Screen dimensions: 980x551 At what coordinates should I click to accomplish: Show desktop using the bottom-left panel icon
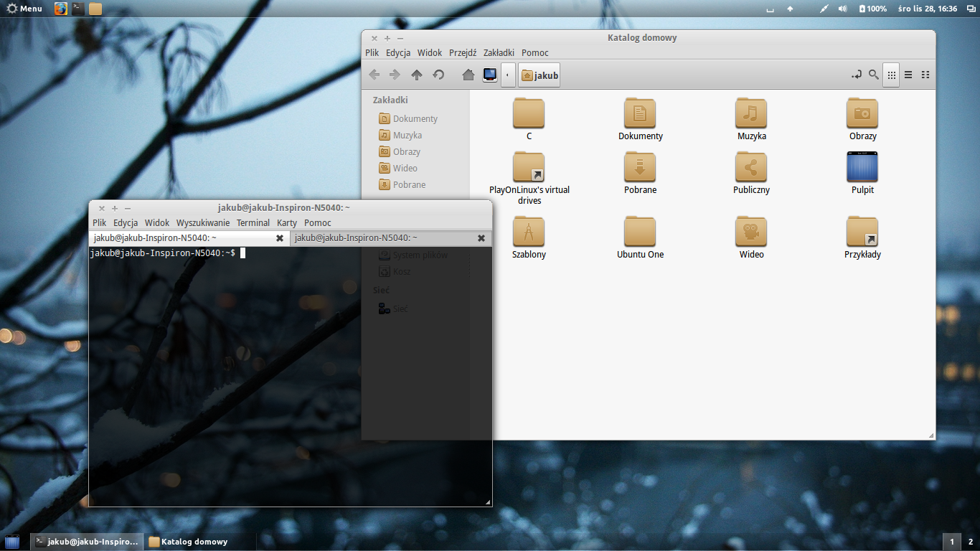point(12,542)
